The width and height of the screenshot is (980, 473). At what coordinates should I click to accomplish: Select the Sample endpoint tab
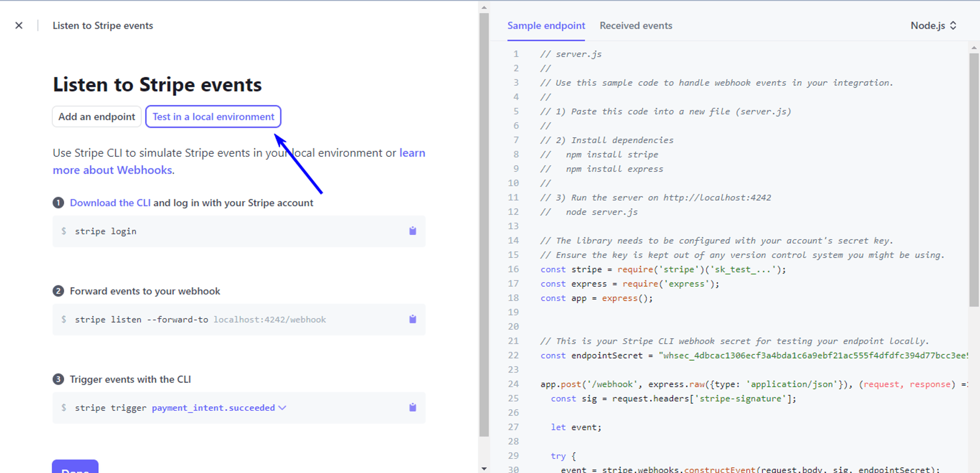tap(546, 25)
